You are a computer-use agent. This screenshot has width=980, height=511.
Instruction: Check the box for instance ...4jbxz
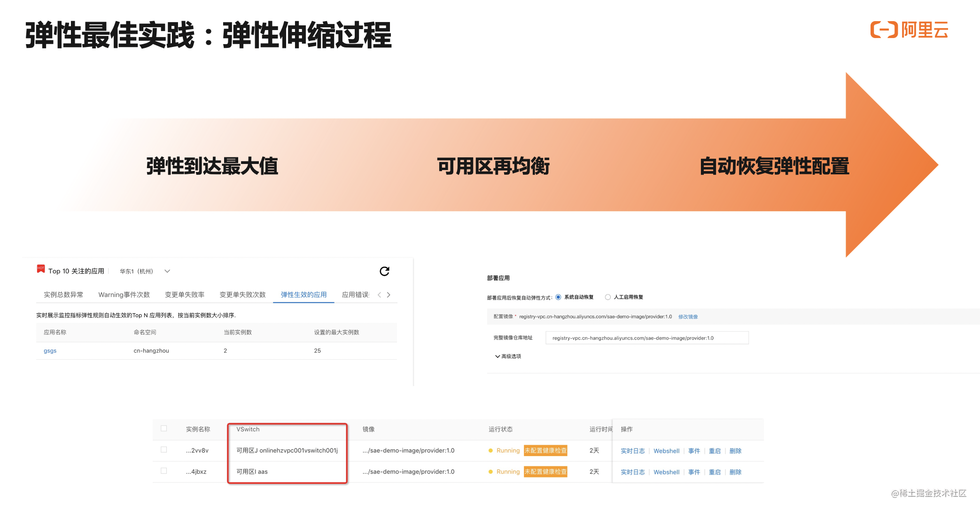click(x=163, y=471)
